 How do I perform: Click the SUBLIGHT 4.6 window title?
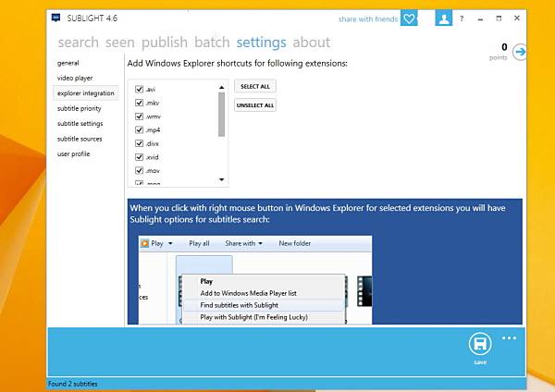click(x=92, y=18)
